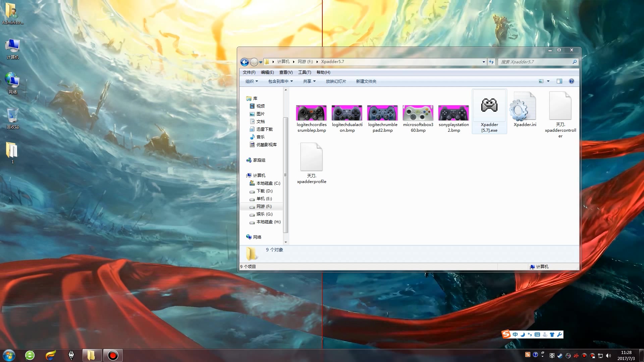Open the 包含到库中 dropdown
Image resolution: width=644 pixels, height=362 pixels.
pos(280,81)
